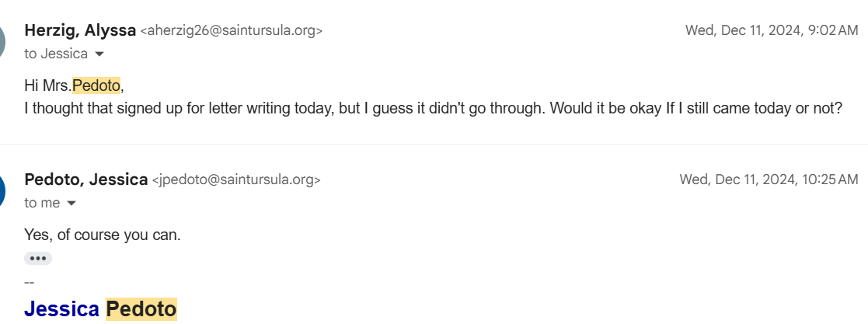
Task: Click the 9:02 AM message timestamp
Action: click(771, 30)
